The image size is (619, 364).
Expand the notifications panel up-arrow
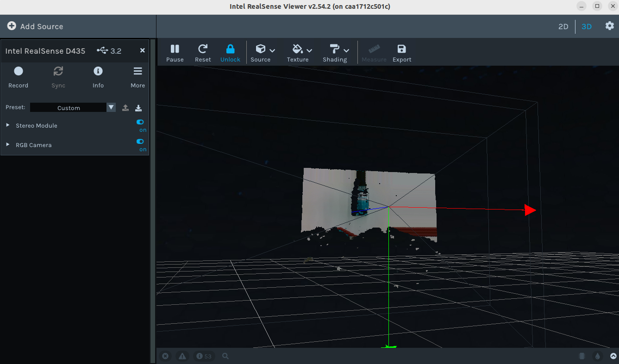pyautogui.click(x=613, y=356)
